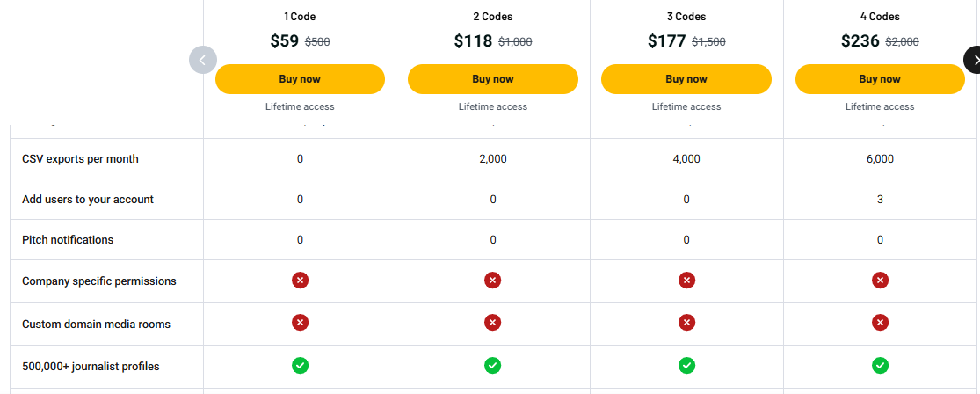The width and height of the screenshot is (980, 394).
Task: Click the $59 price on 1 Code
Action: [x=285, y=40]
